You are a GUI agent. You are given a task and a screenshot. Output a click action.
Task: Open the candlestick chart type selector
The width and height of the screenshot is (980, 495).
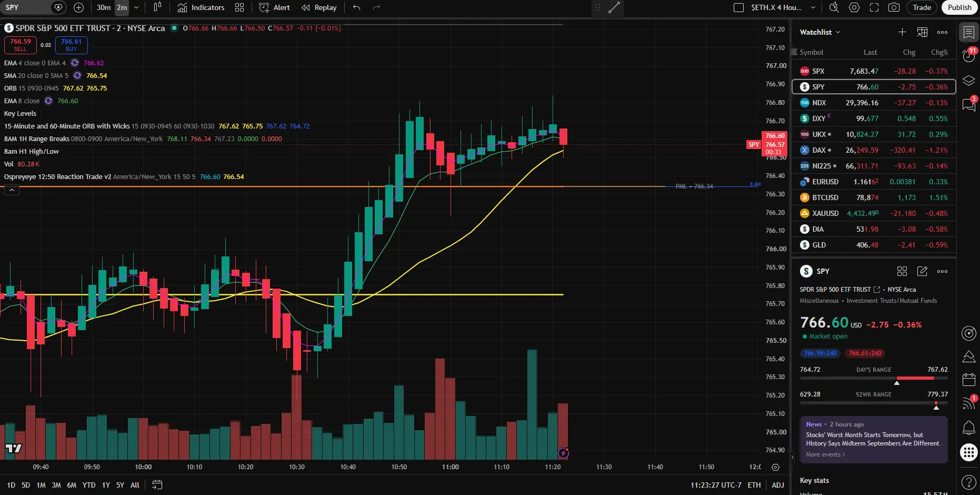pyautogui.click(x=157, y=7)
